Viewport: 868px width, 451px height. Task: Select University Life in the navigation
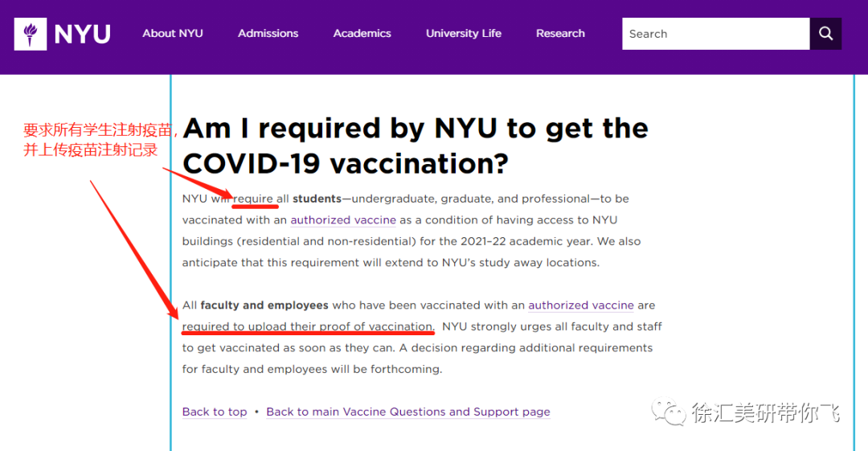[463, 34]
